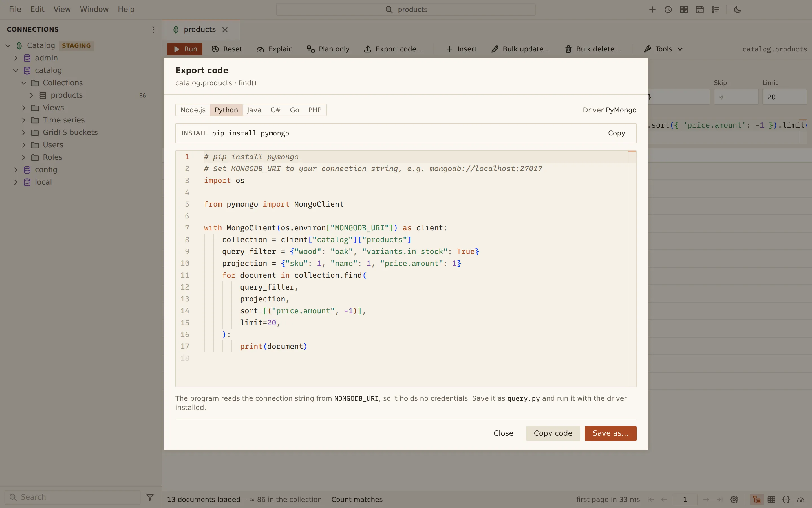Expand the Time series folder

pos(24,120)
